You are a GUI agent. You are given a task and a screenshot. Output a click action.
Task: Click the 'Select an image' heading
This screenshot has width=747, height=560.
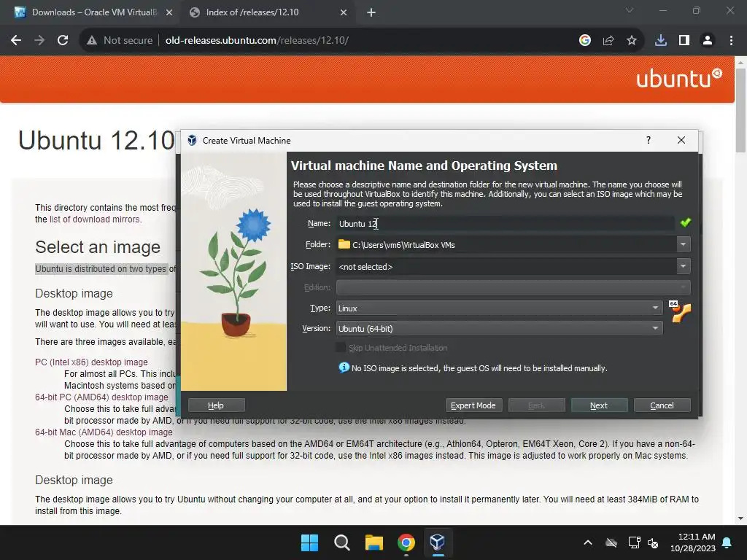pyautogui.click(x=98, y=247)
